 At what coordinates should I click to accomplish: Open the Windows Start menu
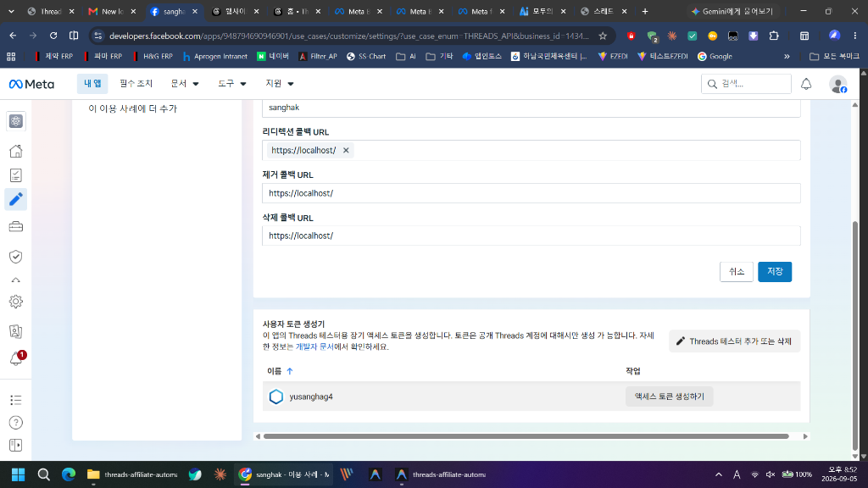coord(19,474)
